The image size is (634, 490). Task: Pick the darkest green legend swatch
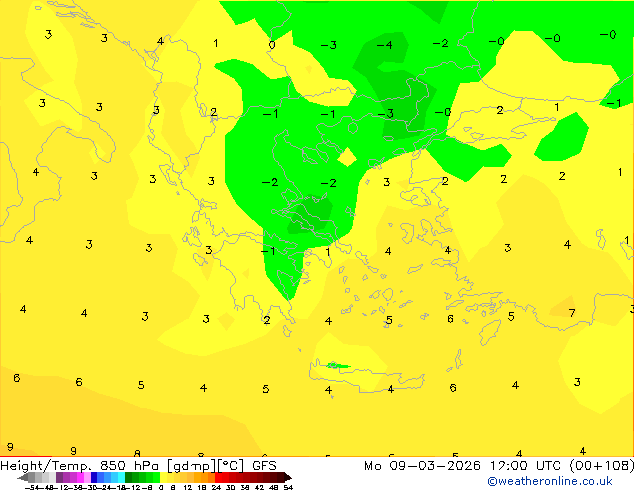128,478
